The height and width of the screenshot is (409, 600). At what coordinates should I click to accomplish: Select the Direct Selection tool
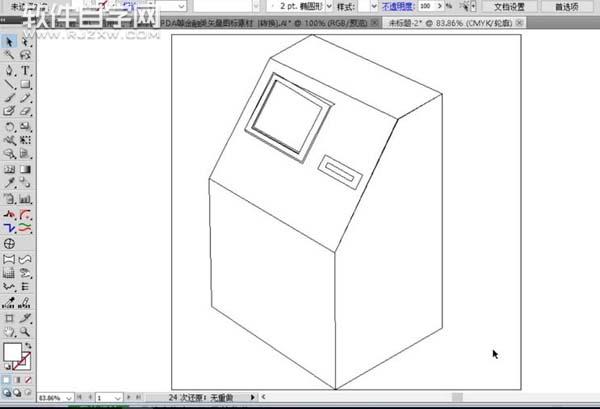pyautogui.click(x=25, y=41)
